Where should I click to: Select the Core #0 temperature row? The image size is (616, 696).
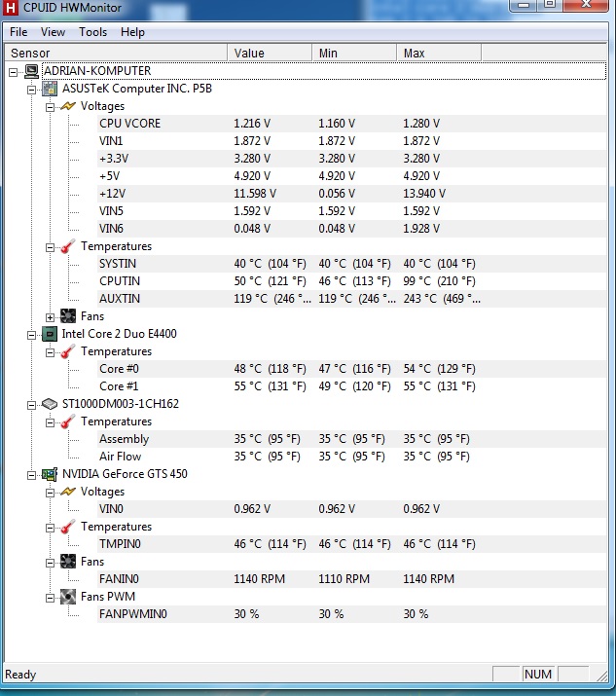352,369
